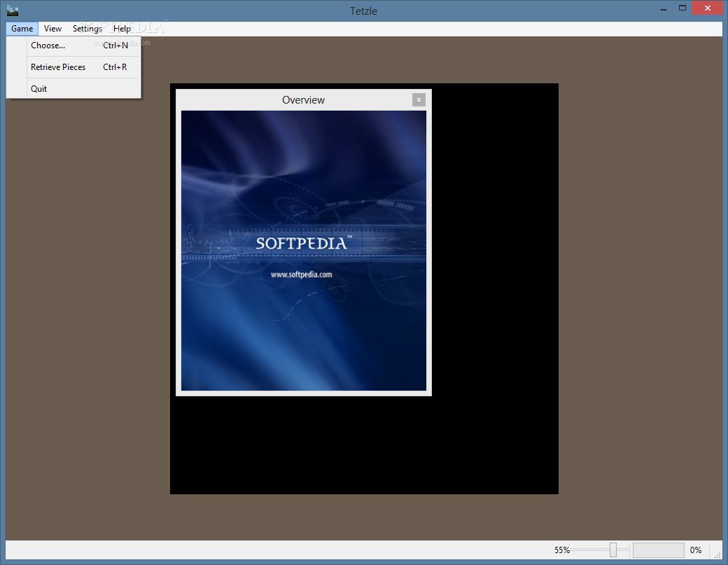Click the puzzle completion progress bar
This screenshot has height=565, width=728.
659,550
